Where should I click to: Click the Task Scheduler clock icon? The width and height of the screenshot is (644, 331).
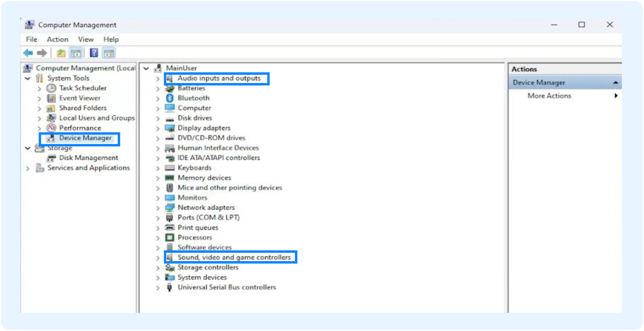point(51,88)
